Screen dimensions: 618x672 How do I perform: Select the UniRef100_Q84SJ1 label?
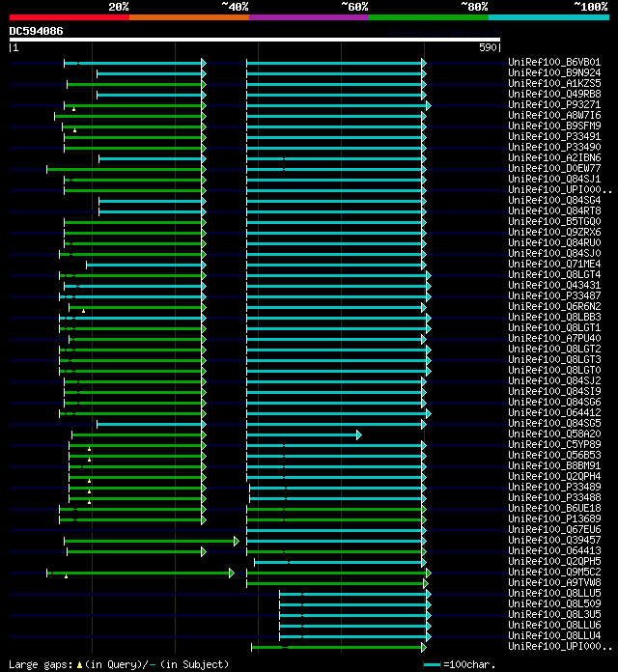[554, 179]
